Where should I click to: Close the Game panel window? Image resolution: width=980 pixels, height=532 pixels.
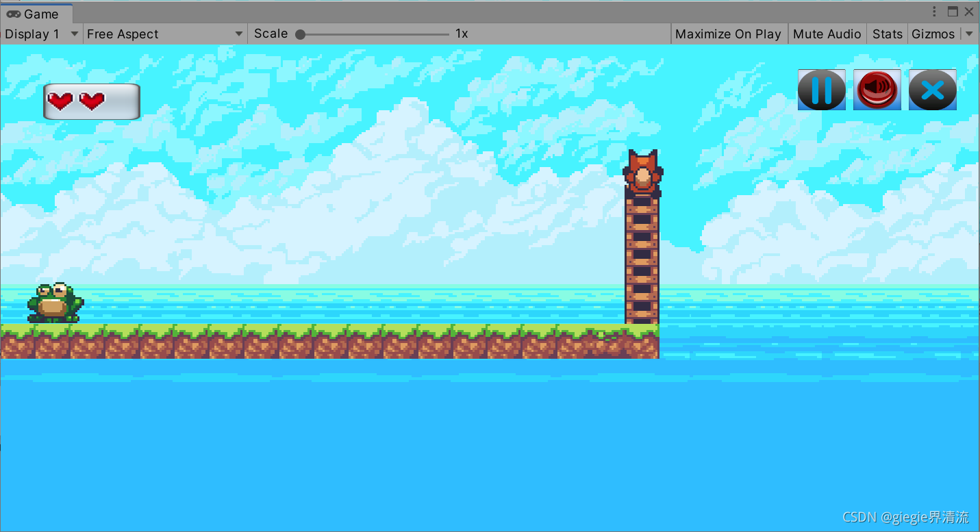(969, 12)
